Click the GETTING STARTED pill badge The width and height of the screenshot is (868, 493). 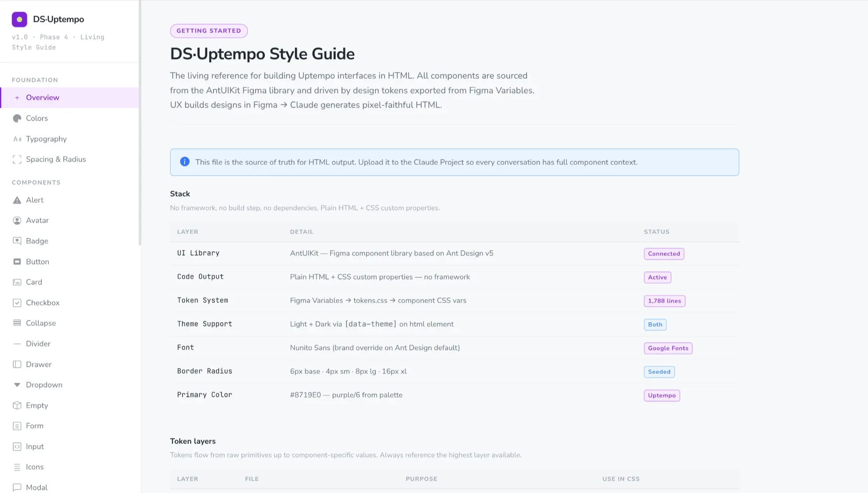tap(209, 31)
